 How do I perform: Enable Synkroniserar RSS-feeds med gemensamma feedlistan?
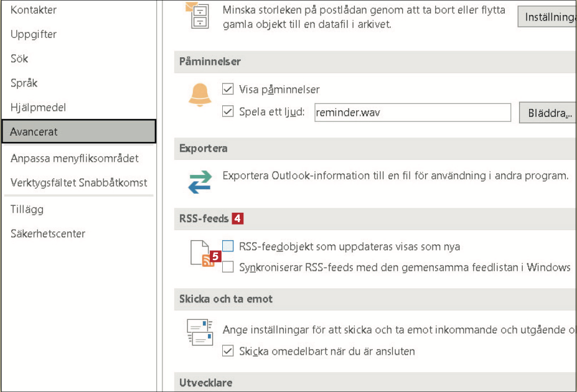[228, 268]
